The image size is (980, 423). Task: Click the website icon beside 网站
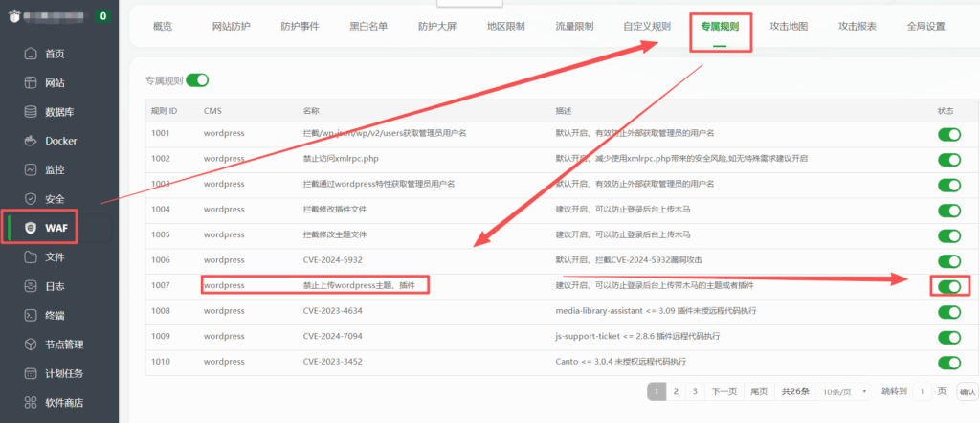(x=31, y=83)
